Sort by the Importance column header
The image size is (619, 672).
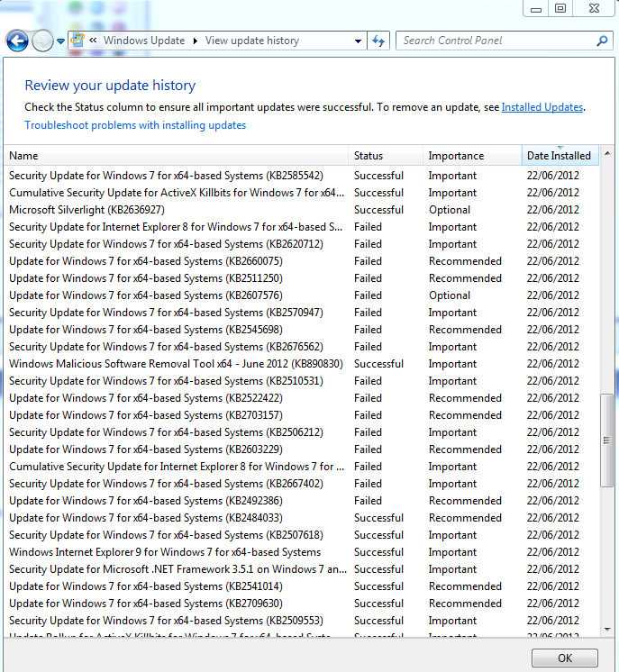(472, 156)
